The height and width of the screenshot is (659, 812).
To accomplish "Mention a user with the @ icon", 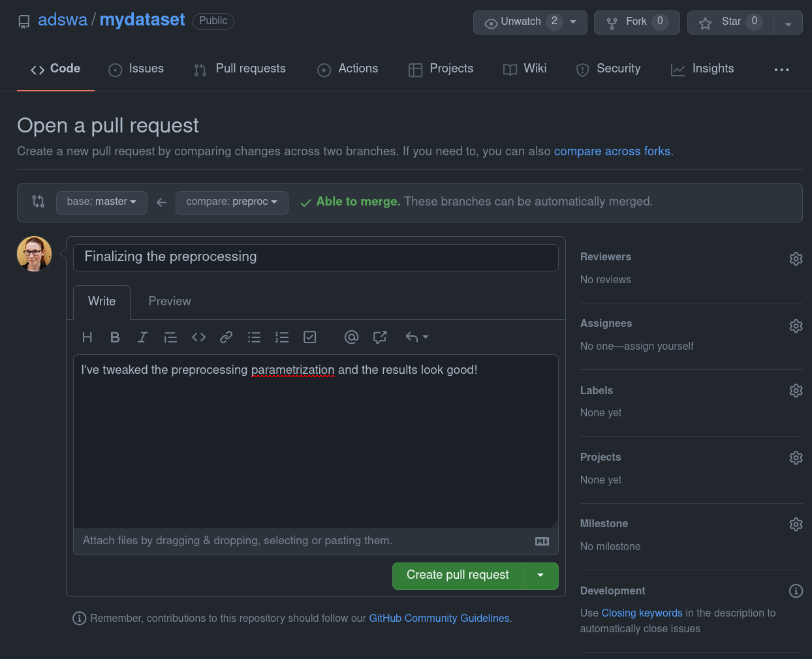I will pos(351,337).
